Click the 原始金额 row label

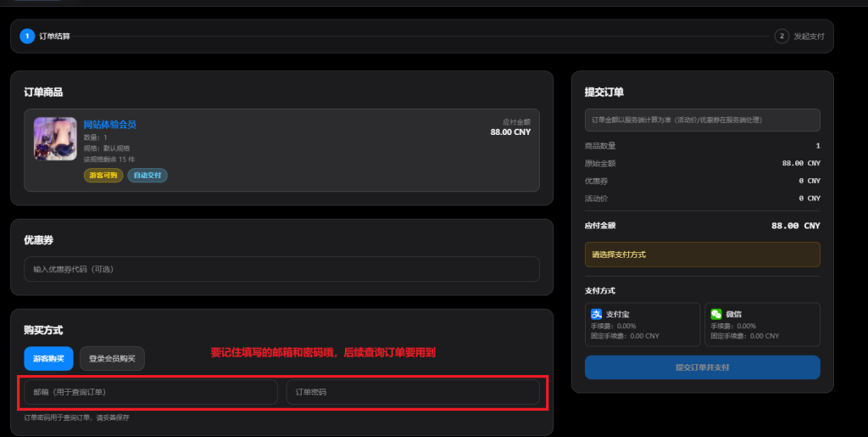pyautogui.click(x=600, y=164)
